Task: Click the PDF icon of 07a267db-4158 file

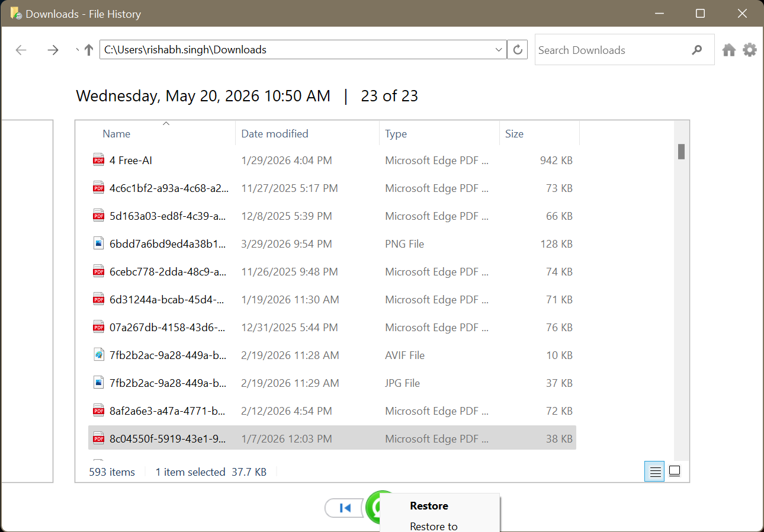Action: (x=98, y=327)
